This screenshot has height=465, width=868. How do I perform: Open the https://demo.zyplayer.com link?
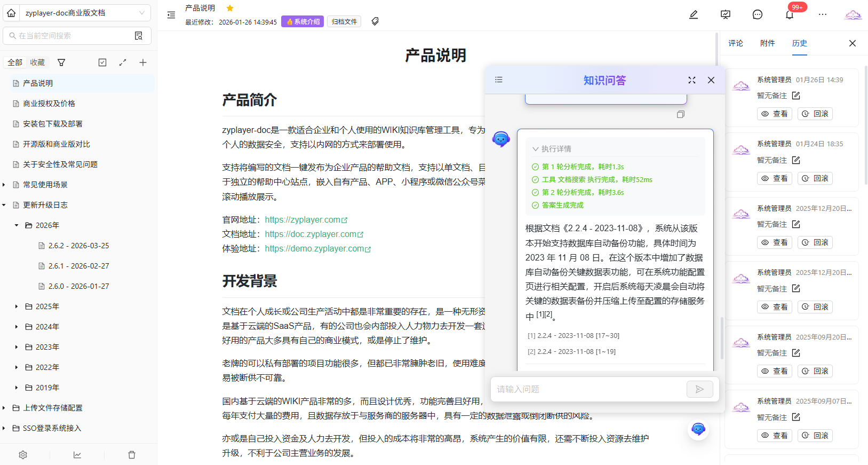tap(318, 249)
